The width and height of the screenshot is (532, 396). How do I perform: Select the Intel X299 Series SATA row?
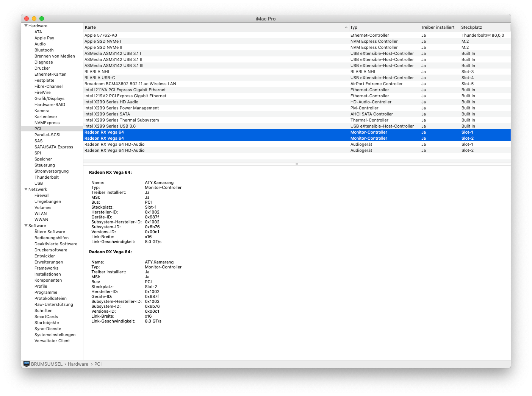pos(297,114)
